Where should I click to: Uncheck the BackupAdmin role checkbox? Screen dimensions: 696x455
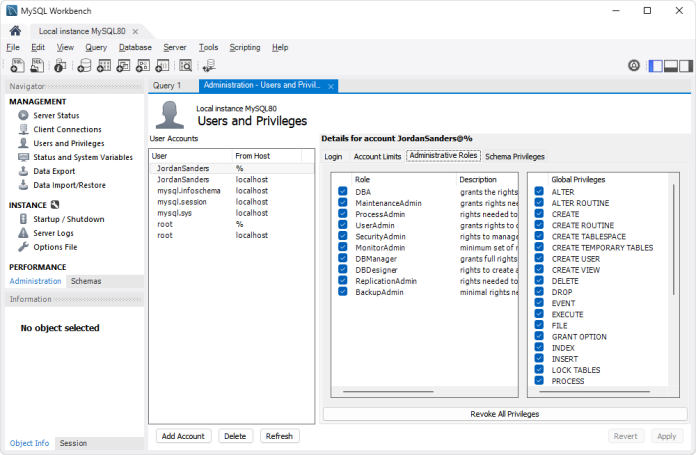(343, 293)
